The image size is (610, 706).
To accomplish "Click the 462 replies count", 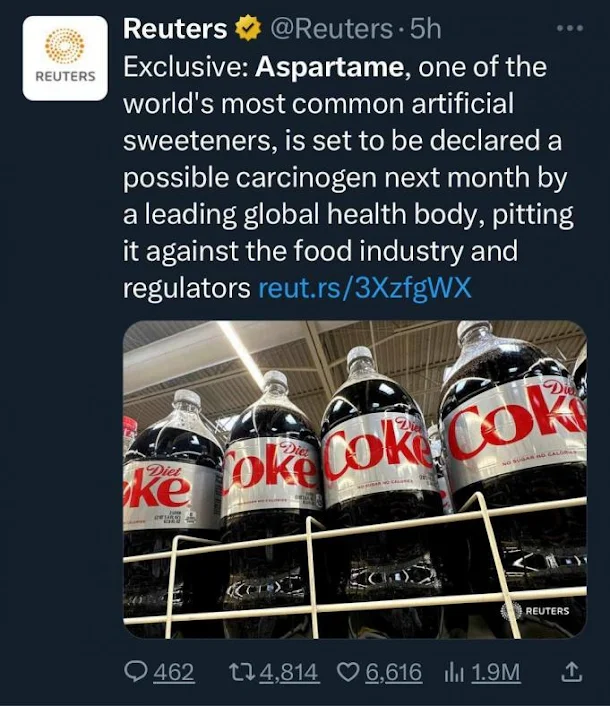I will 174,672.
